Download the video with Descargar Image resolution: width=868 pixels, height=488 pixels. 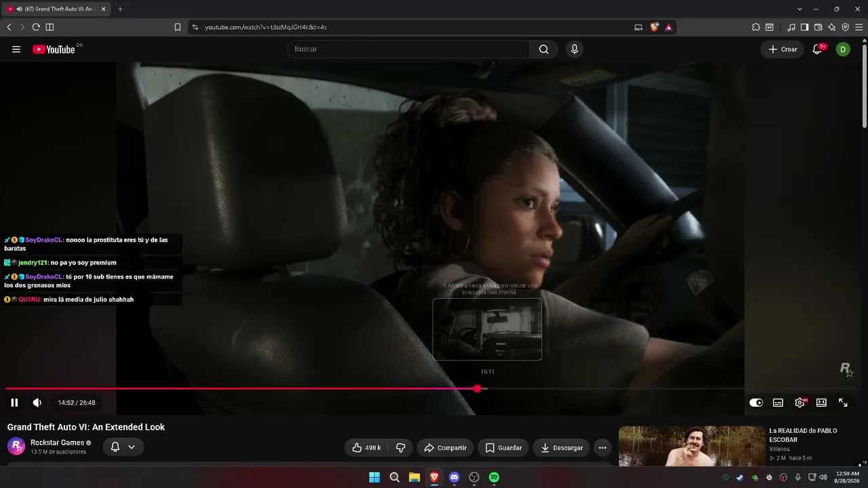click(561, 447)
